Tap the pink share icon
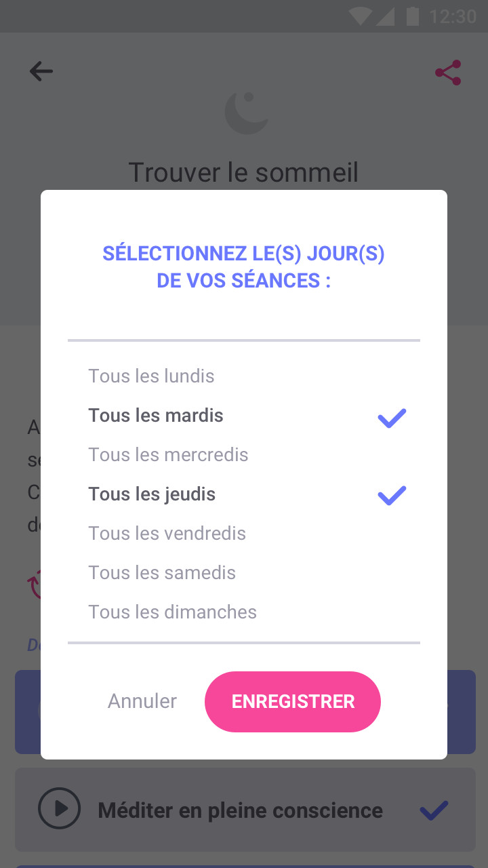488x868 pixels. point(448,73)
